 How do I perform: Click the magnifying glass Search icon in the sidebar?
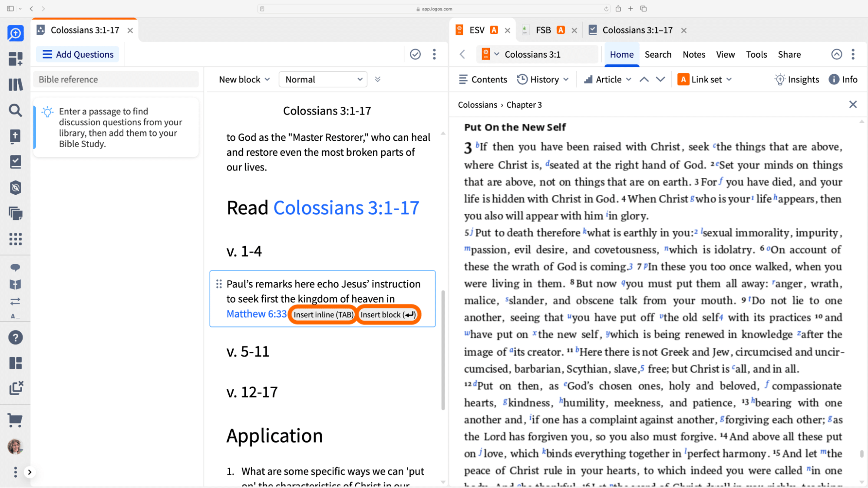(x=15, y=110)
